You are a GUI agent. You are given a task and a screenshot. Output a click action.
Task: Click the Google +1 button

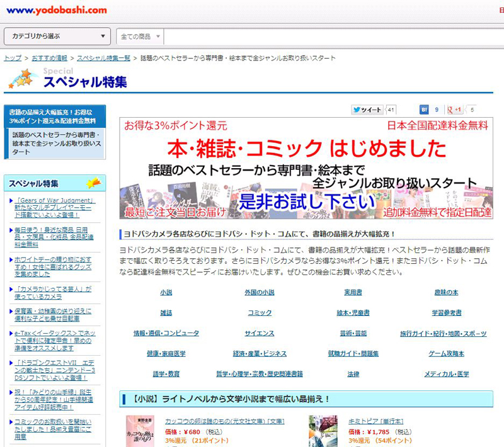click(x=454, y=110)
